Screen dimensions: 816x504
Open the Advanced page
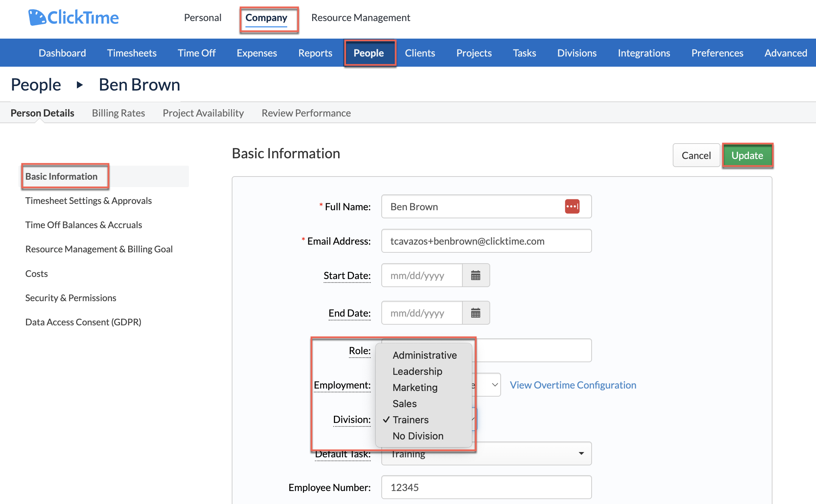[786, 53]
